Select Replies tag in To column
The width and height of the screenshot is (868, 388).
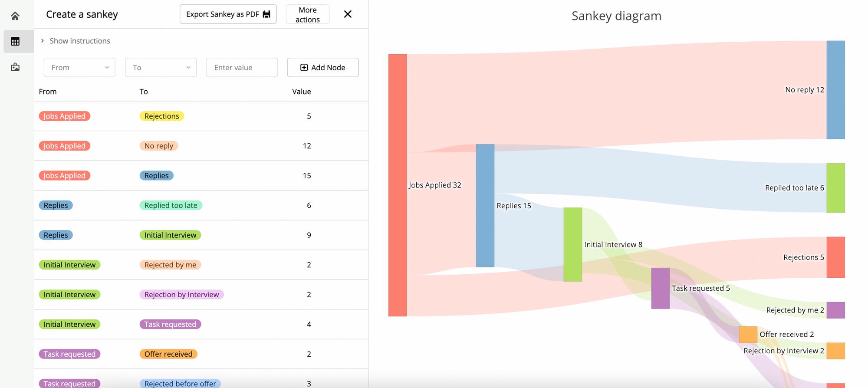157,175
